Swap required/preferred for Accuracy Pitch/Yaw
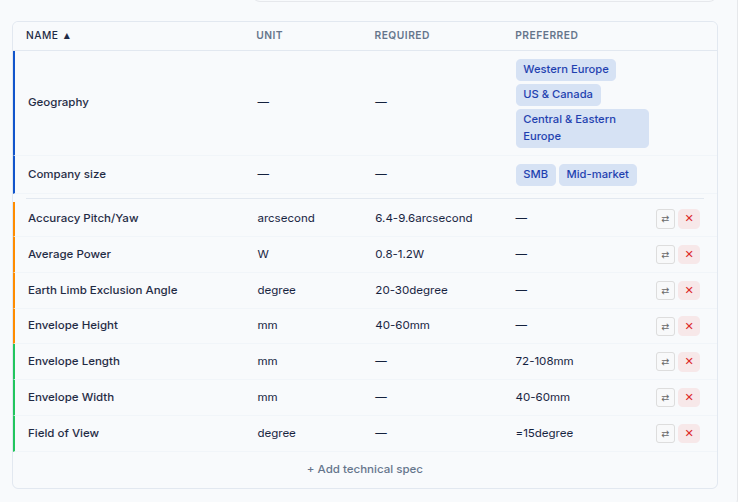The height and width of the screenshot is (502, 741). pyautogui.click(x=665, y=219)
